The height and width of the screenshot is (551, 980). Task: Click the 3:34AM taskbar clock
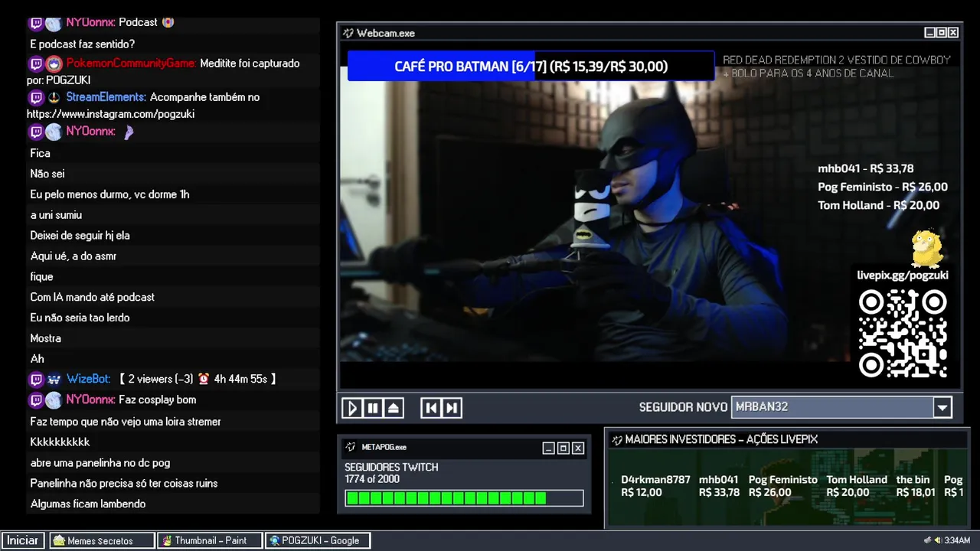(957, 540)
